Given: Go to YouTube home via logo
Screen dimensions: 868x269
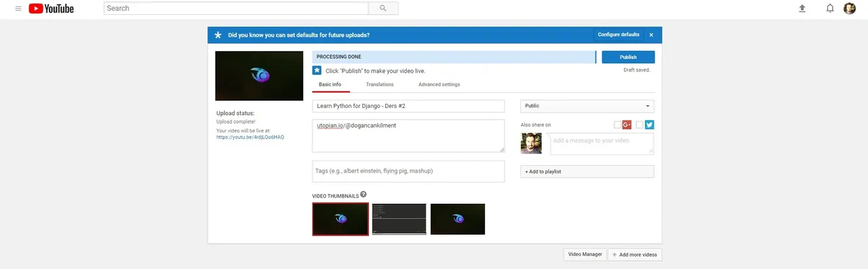Looking at the screenshot, I should pos(52,8).
